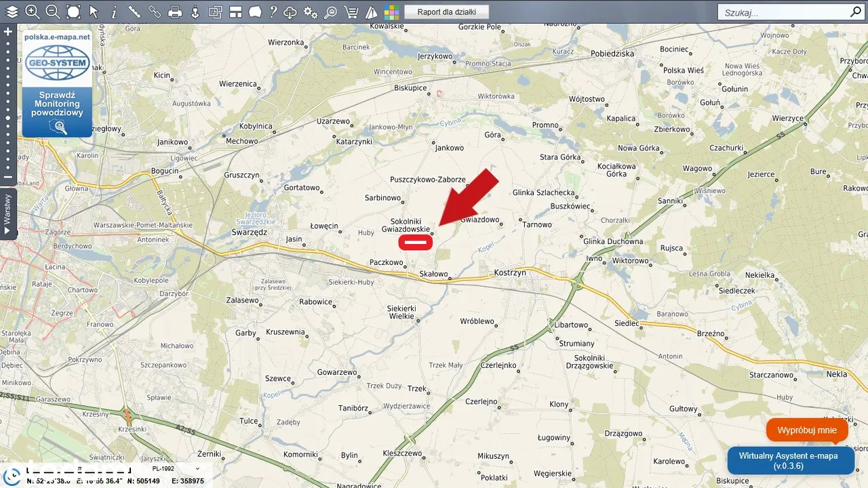Click the full extent view icon

tap(73, 12)
